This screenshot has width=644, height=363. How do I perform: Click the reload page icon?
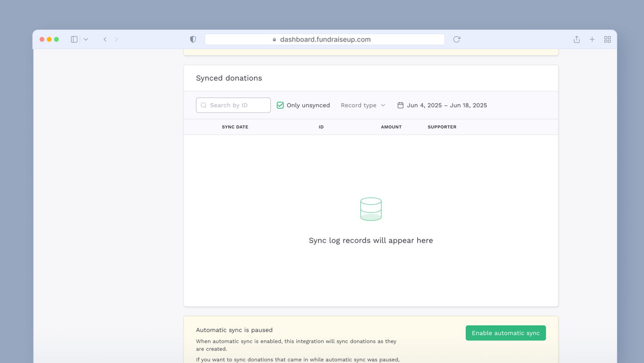point(456,39)
